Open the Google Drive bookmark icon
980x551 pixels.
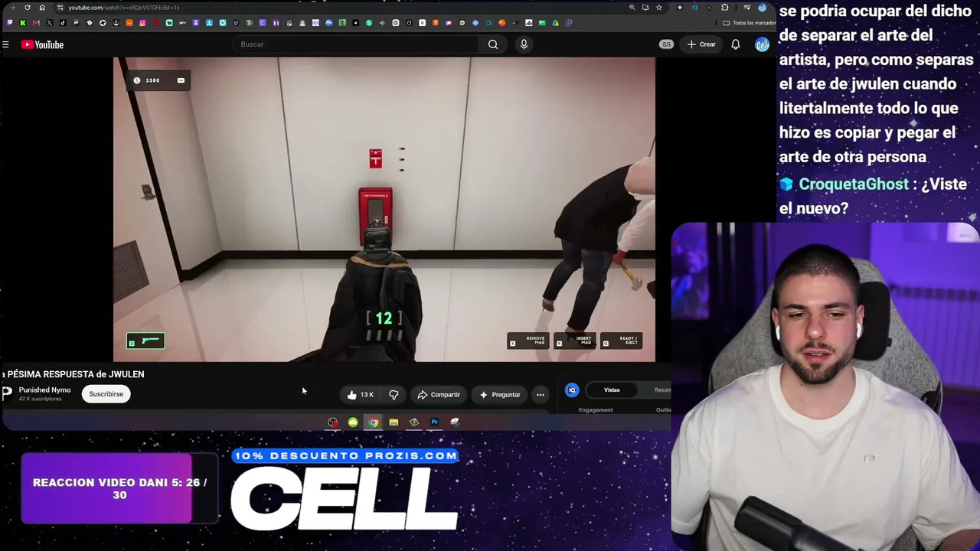click(x=555, y=23)
